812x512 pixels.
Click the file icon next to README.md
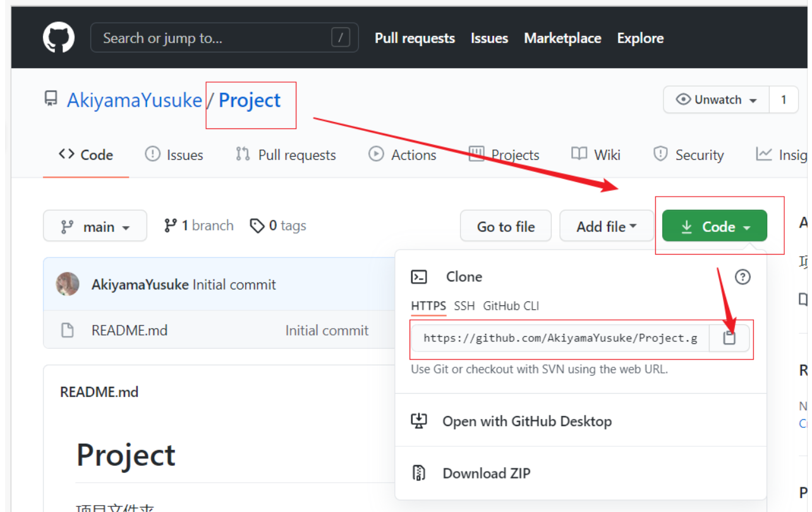point(67,330)
